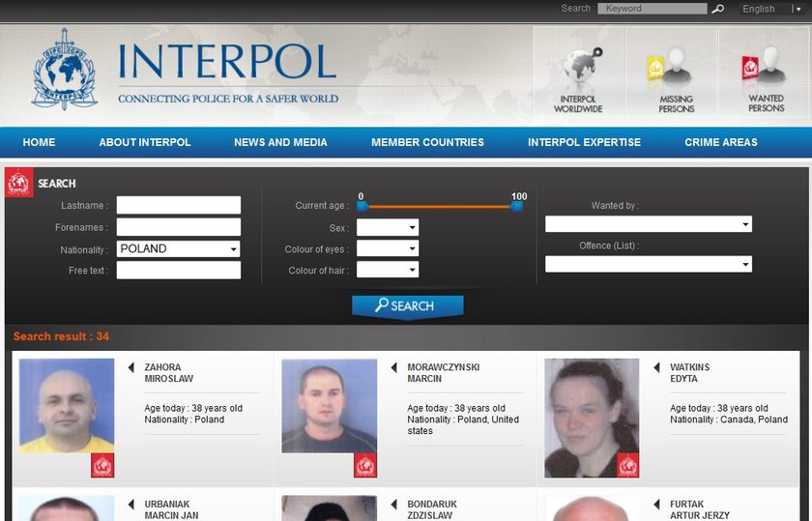Image resolution: width=812 pixels, height=521 pixels.
Task: Open the Missing Persons yellow notice icon
Action: 669,67
